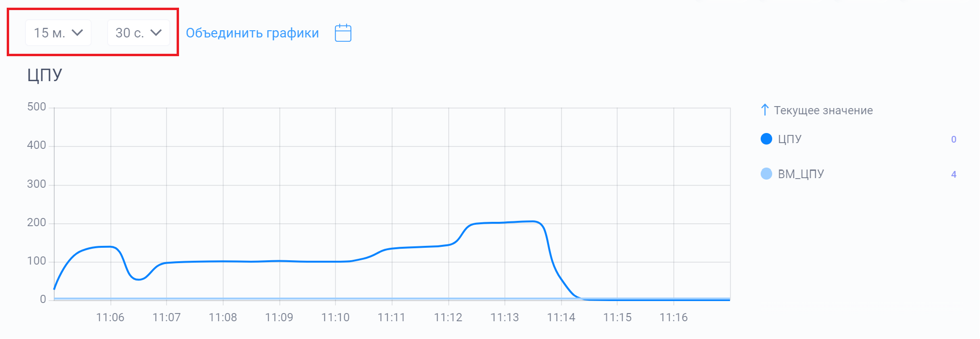Open the calendar date picker icon
The image size is (980, 339).
pyautogui.click(x=343, y=33)
